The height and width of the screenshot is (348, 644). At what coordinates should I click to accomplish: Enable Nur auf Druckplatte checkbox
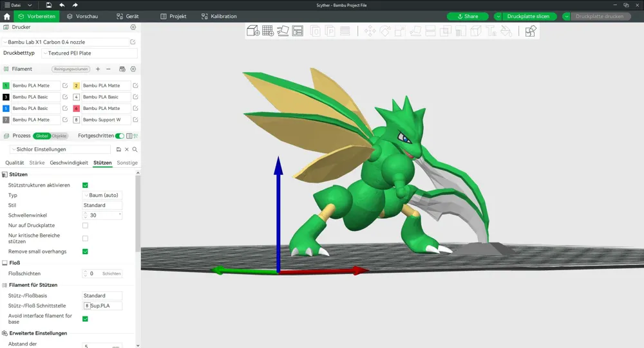(x=85, y=225)
